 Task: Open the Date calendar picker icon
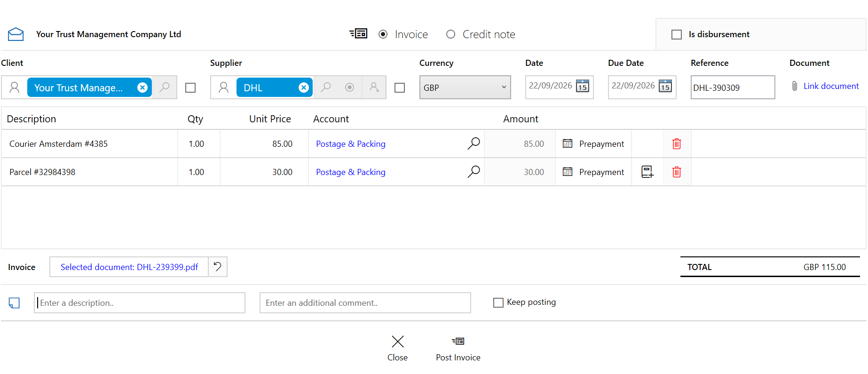click(583, 86)
